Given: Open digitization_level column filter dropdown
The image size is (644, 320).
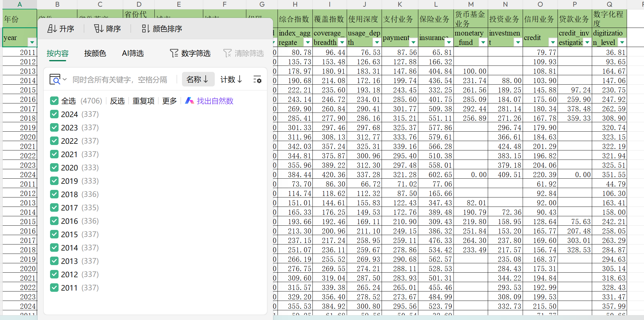Looking at the screenshot, I should (x=622, y=42).
